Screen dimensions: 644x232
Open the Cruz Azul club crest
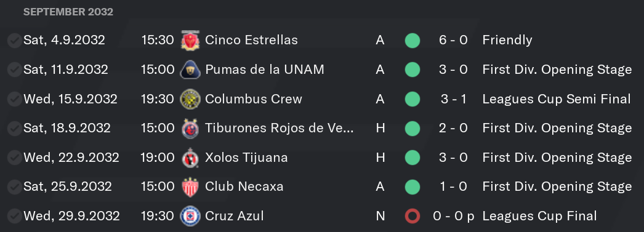[x=190, y=217]
